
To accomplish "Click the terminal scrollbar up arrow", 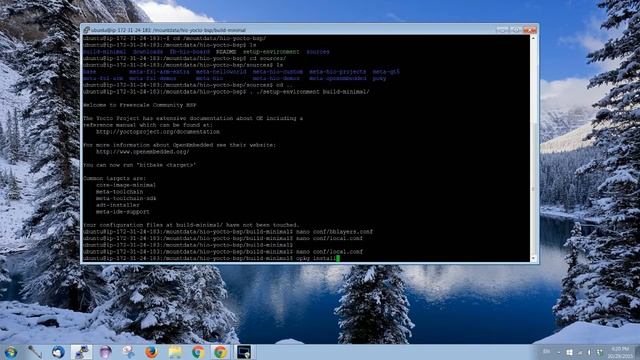I will click(533, 38).
